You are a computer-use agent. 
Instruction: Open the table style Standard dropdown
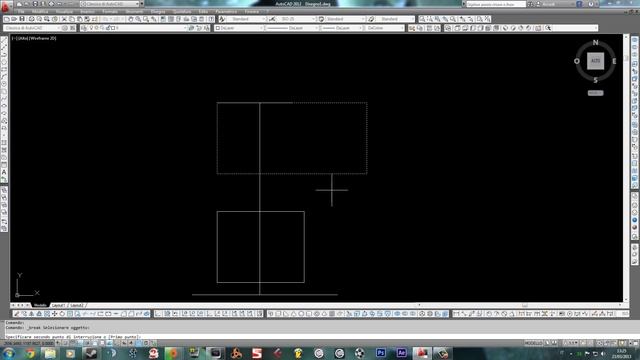pyautogui.click(x=345, y=19)
